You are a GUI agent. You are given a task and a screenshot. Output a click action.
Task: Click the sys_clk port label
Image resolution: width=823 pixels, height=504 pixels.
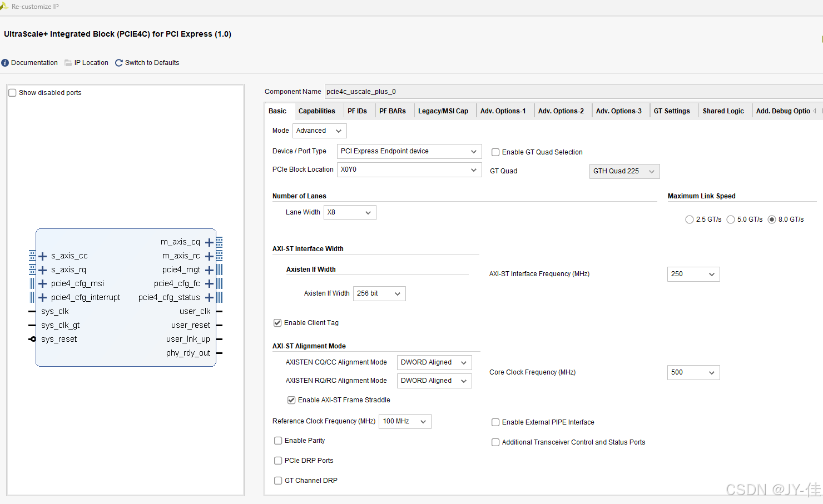coord(55,312)
